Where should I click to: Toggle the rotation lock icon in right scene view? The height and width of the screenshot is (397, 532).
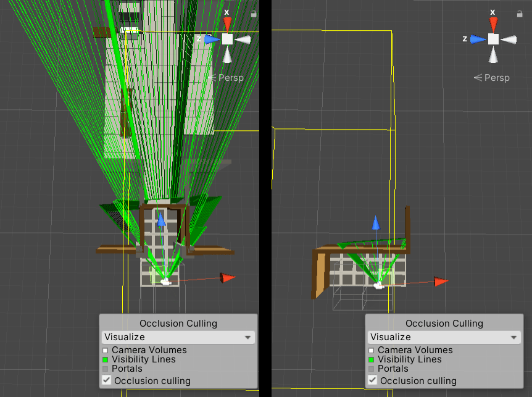tap(520, 13)
